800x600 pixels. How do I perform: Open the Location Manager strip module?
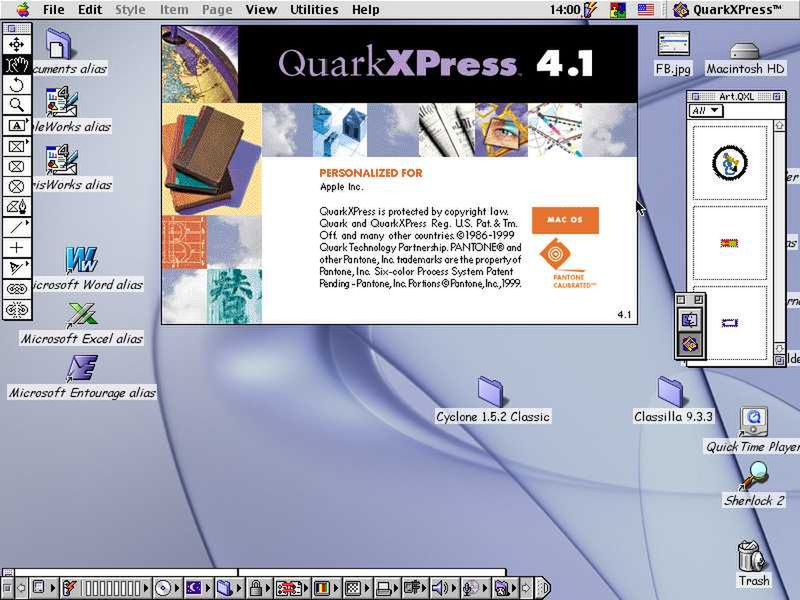292,588
